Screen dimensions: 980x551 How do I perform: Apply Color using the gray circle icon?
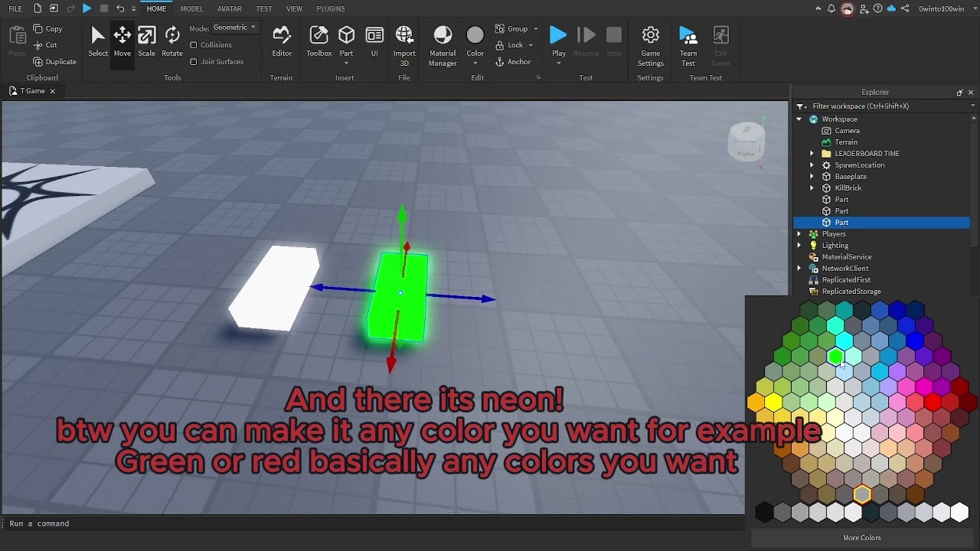pyautogui.click(x=475, y=35)
